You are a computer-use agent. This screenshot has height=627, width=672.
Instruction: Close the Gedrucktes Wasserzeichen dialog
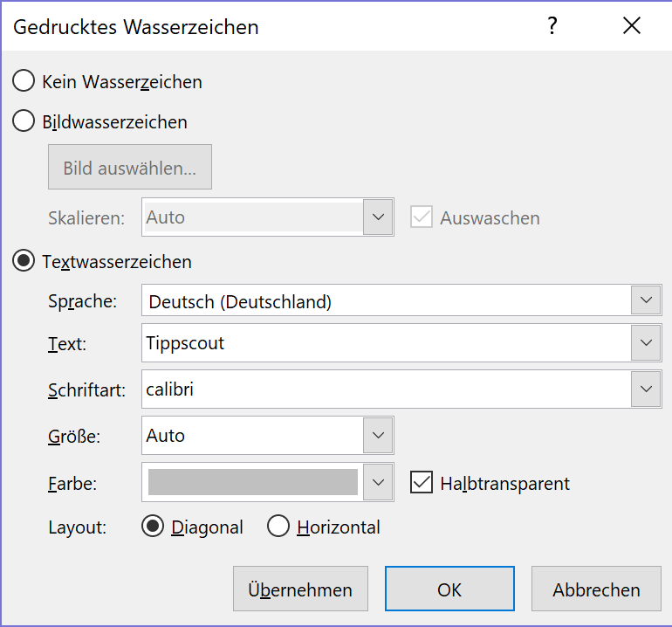[632, 25]
